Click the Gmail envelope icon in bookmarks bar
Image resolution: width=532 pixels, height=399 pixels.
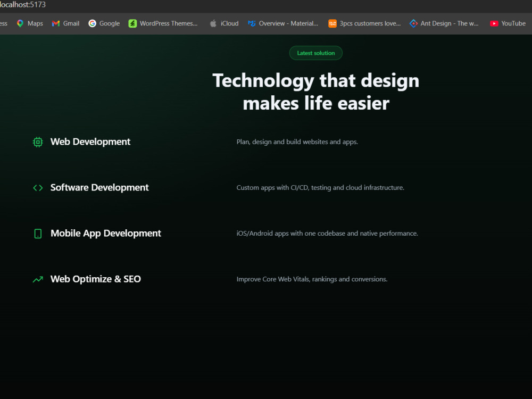point(56,23)
